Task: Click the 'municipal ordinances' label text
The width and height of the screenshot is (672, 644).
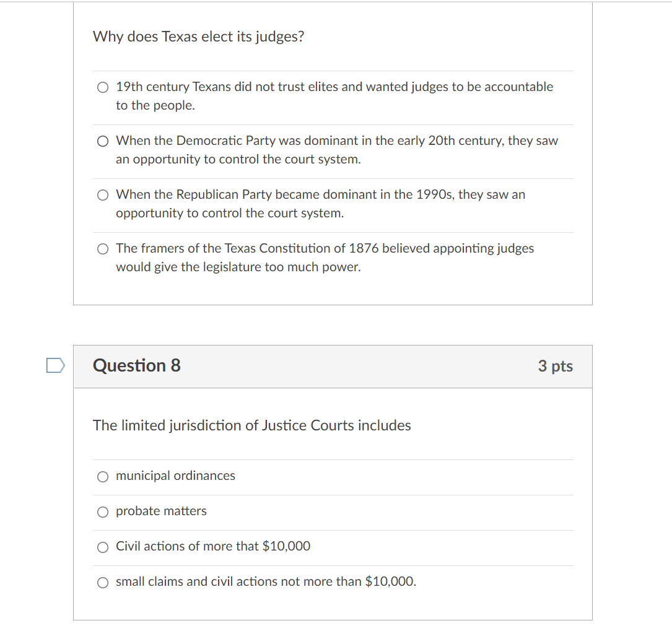Action: pyautogui.click(x=175, y=476)
